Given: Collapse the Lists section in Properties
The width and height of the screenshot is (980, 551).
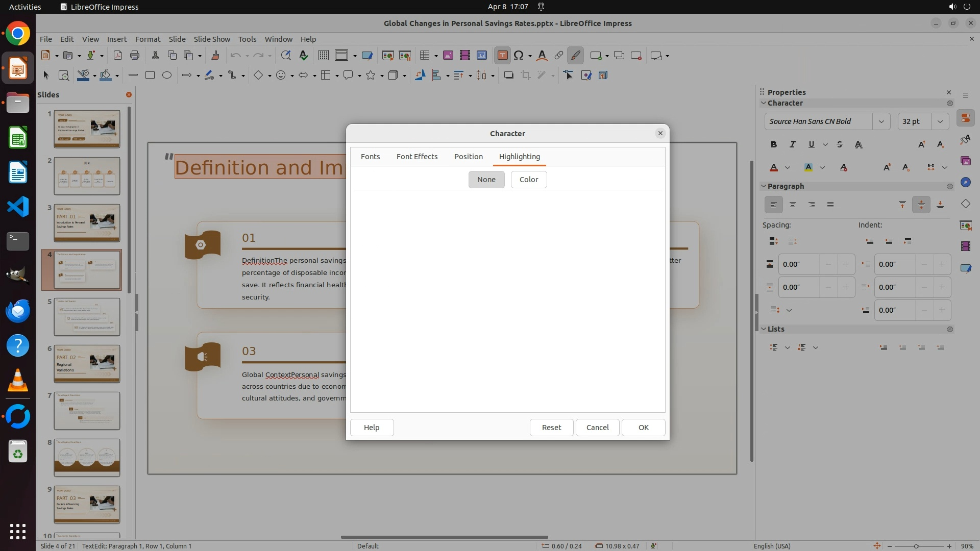Looking at the screenshot, I should (x=764, y=329).
